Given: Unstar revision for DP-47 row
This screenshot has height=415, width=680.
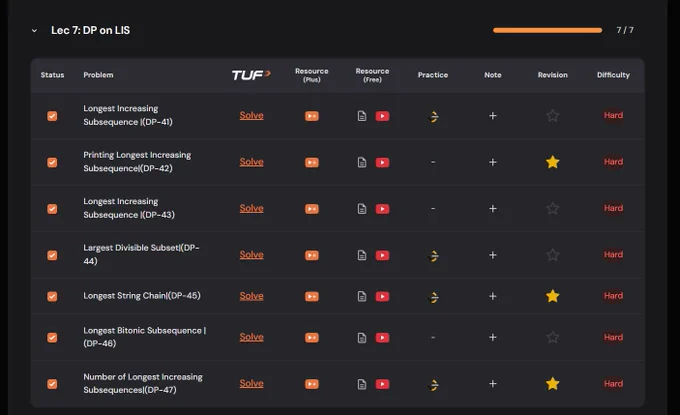Looking at the screenshot, I should click(x=552, y=384).
